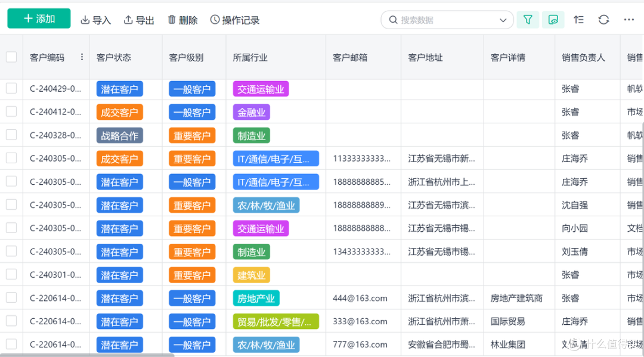The height and width of the screenshot is (357, 644).
Task: Toggle the select-all header checkbox
Action: (x=11, y=57)
